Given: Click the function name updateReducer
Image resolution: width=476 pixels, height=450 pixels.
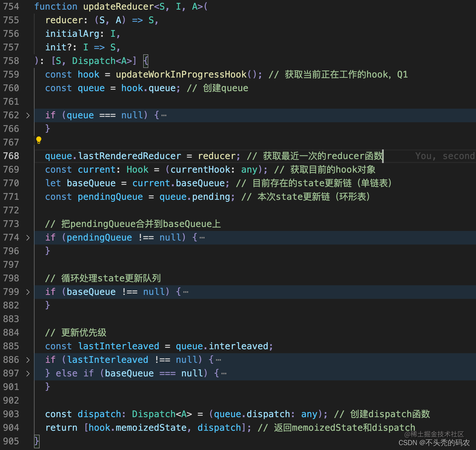Looking at the screenshot, I should 118,7.
